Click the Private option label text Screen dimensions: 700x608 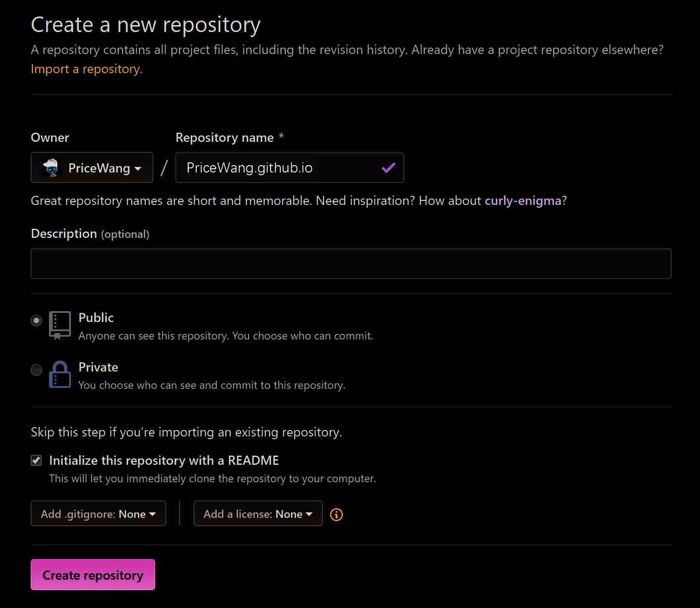98,367
